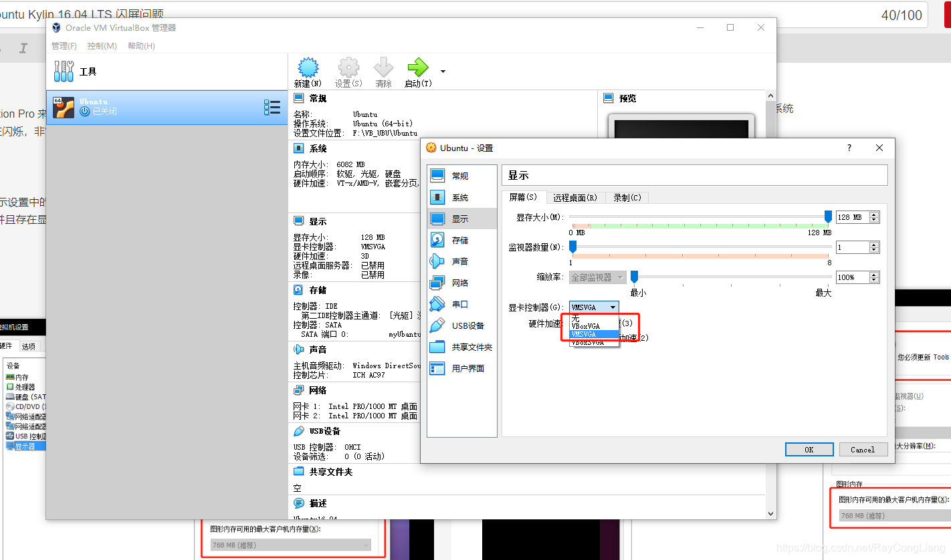The height and width of the screenshot is (560, 951).
Task: Open the 控制(M) menu
Action: (x=102, y=46)
